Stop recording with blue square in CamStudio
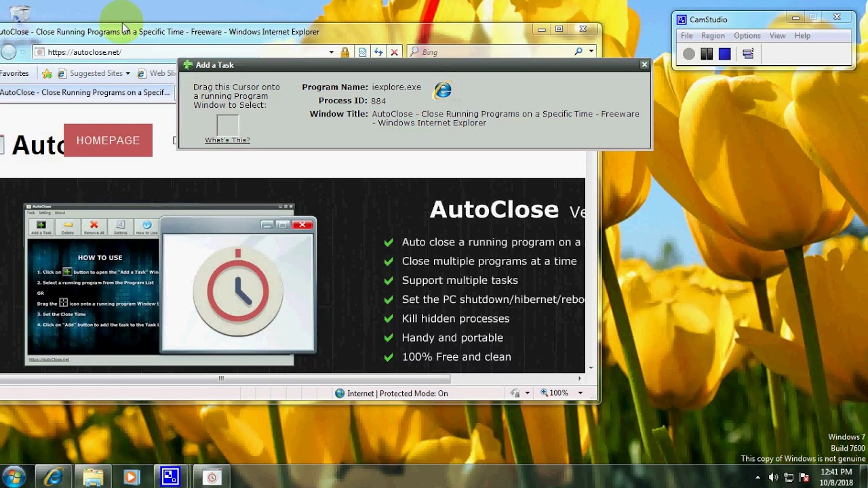 click(725, 54)
